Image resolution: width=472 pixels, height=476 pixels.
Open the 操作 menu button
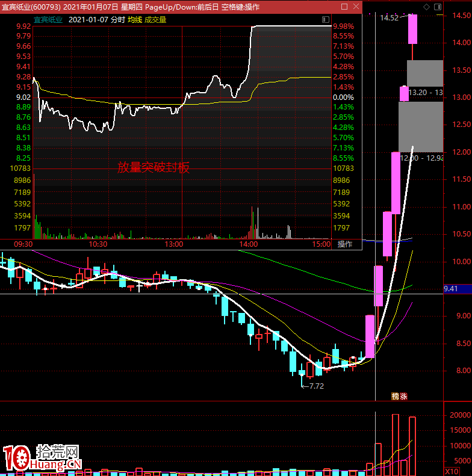pyautogui.click(x=345, y=244)
